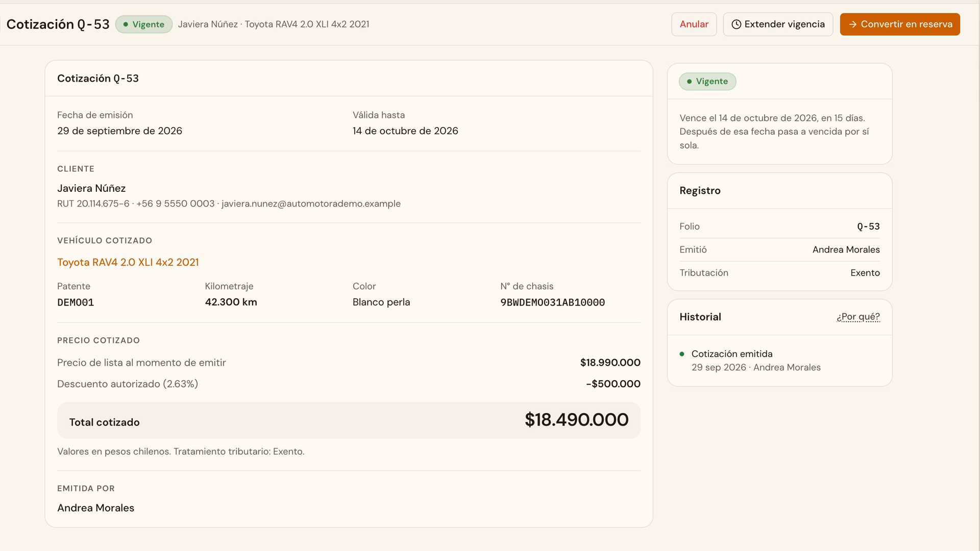Click the RUT and contact details line
The height and width of the screenshot is (551, 980).
point(229,204)
